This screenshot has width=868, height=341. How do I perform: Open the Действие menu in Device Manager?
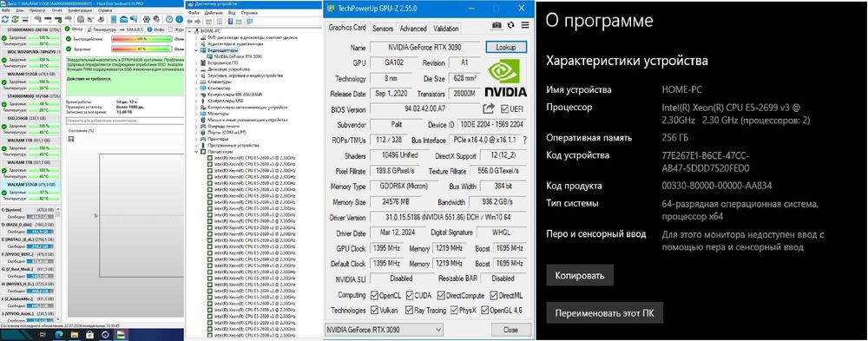coord(214,13)
